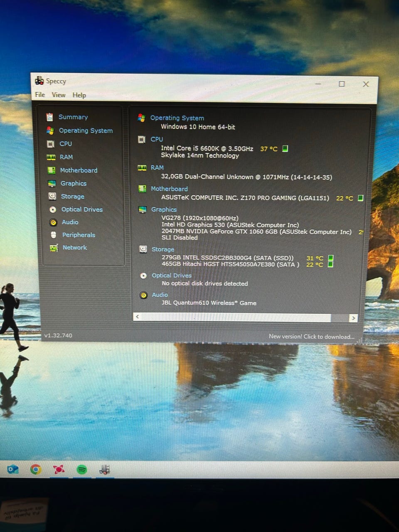The width and height of the screenshot is (399, 532).
Task: Click board icon beside Motherboard heading in summary
Action: point(142,189)
